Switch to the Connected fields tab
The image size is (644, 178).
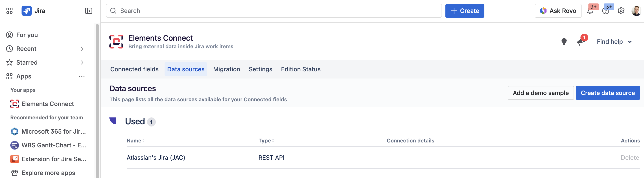pos(134,69)
